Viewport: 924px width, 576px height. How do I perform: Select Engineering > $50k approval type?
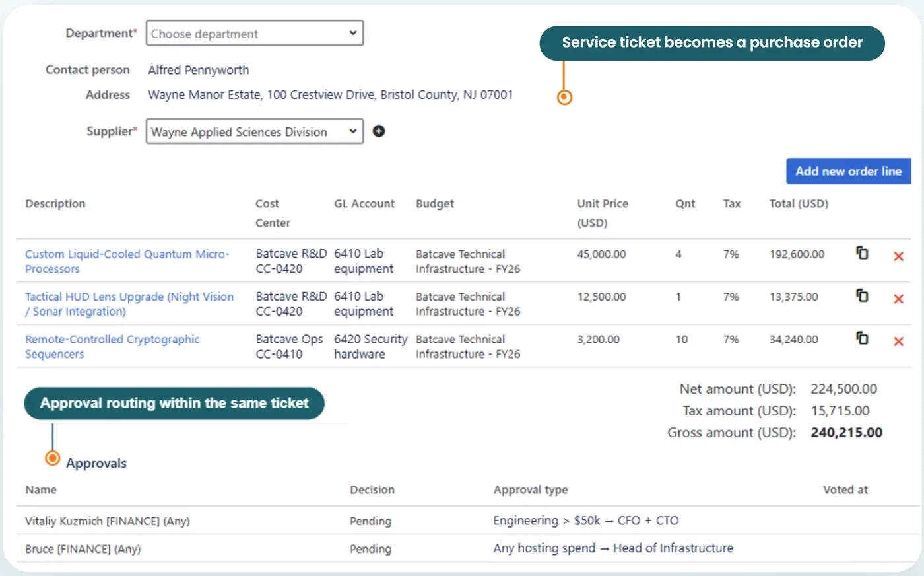click(586, 521)
